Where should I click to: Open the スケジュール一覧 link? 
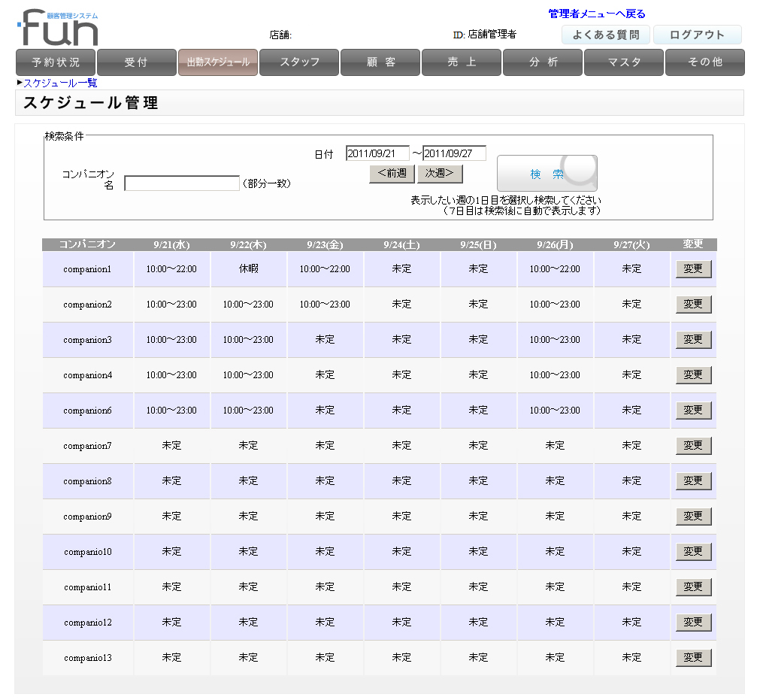(x=60, y=83)
